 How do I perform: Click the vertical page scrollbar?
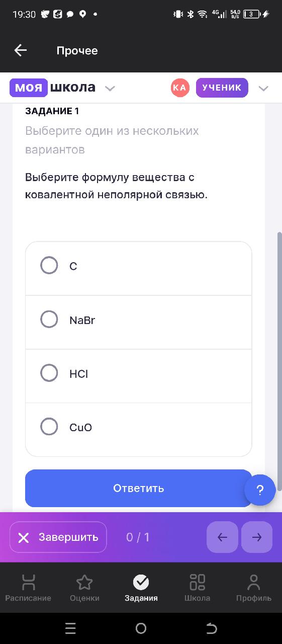pyautogui.click(x=279, y=361)
